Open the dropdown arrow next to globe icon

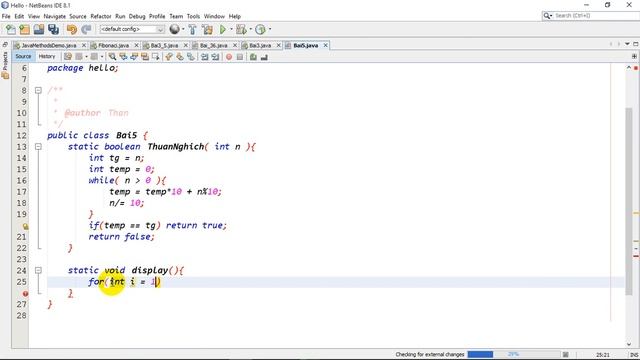click(x=183, y=29)
